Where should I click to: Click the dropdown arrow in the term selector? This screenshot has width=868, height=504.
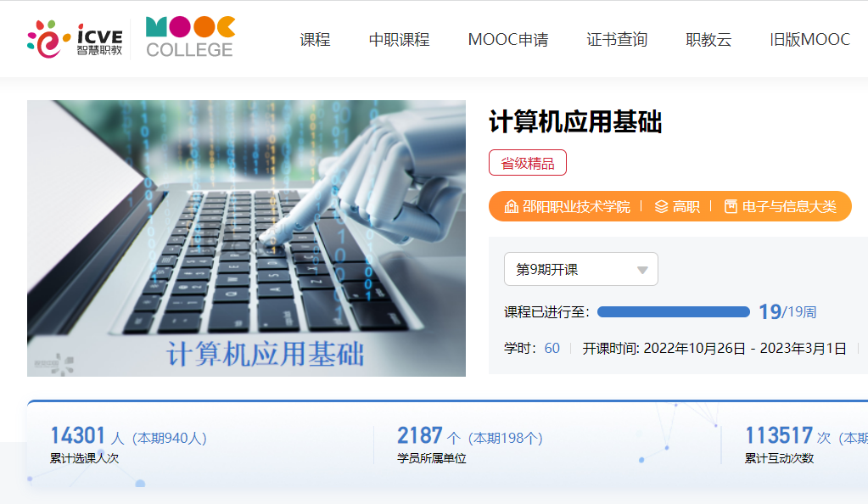coord(642,271)
